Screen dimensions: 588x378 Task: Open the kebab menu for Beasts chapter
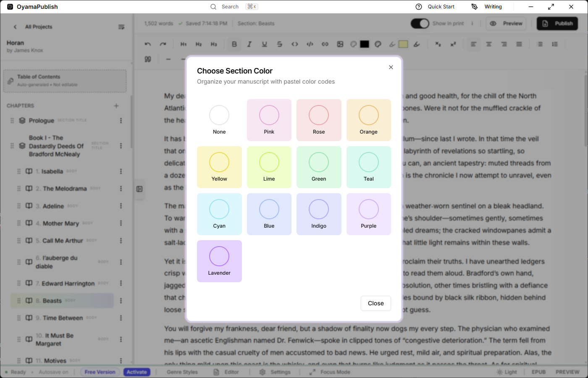coord(121,300)
